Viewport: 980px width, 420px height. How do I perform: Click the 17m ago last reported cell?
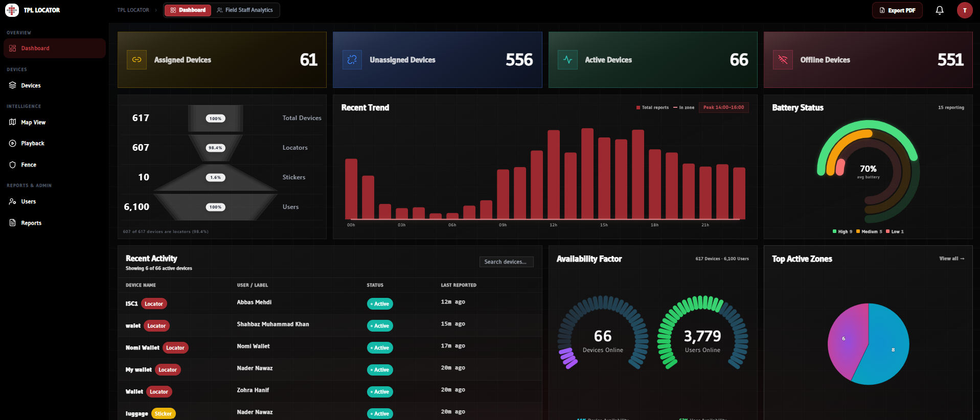point(453,346)
